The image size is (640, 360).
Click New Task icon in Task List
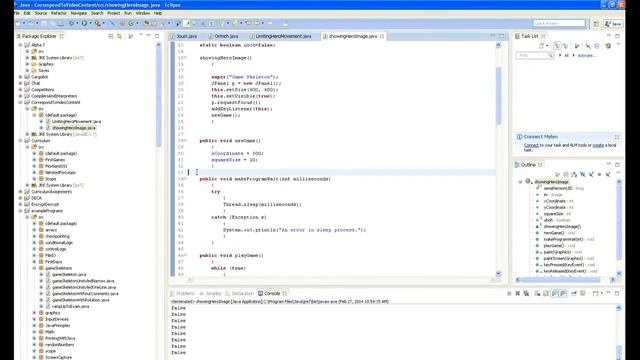(x=542, y=46)
